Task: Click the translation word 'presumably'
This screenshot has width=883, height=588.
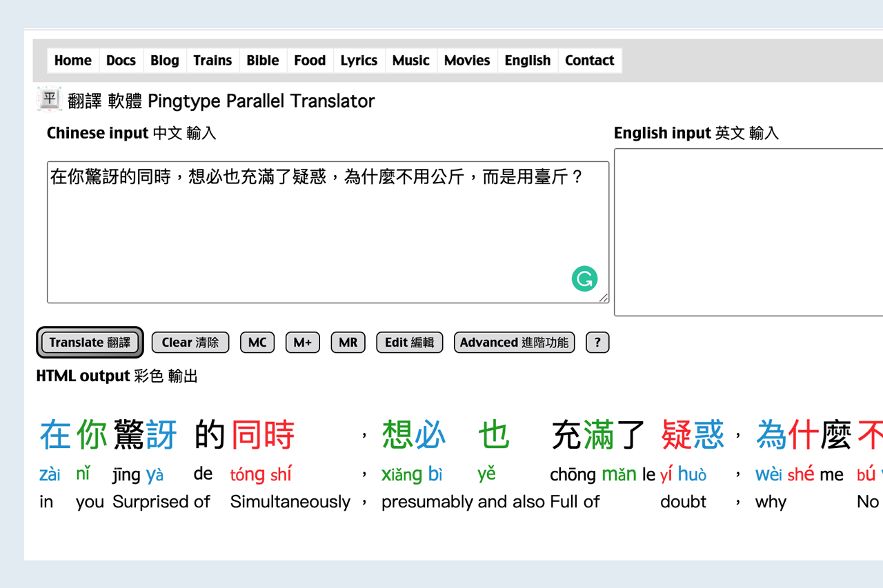Action: [428, 502]
